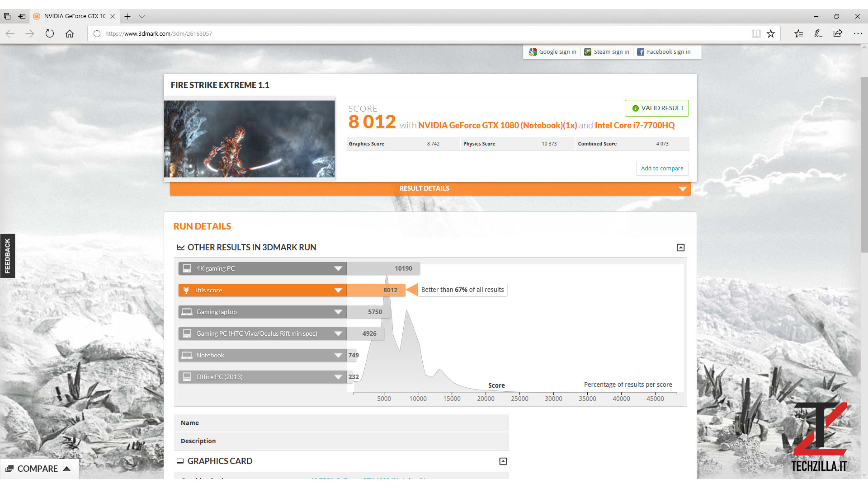
Task: Click the browser back arrow
Action: pyautogui.click(x=10, y=33)
